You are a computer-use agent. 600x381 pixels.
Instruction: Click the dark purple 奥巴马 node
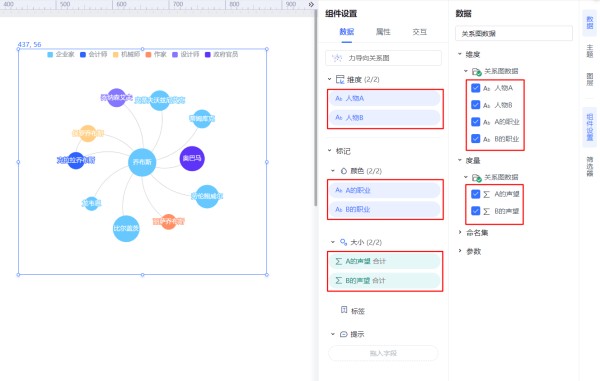(x=192, y=158)
